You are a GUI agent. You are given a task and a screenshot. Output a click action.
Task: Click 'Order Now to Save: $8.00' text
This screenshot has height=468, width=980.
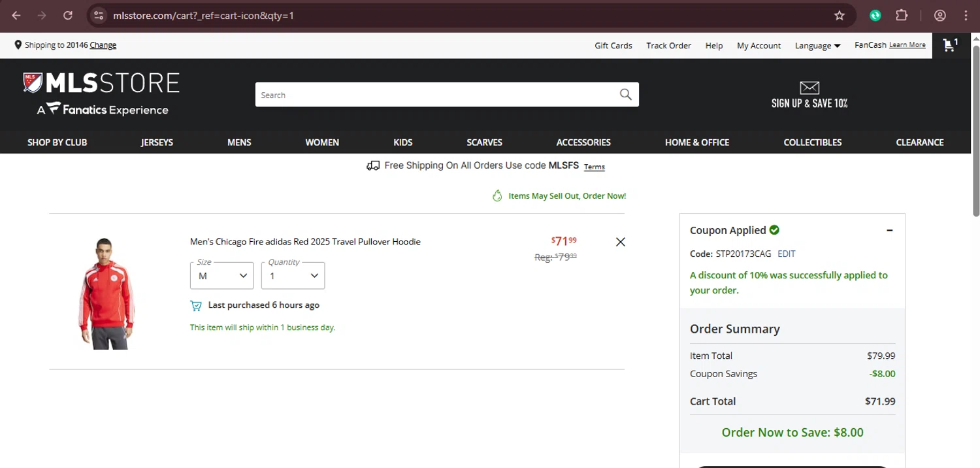pyautogui.click(x=792, y=433)
